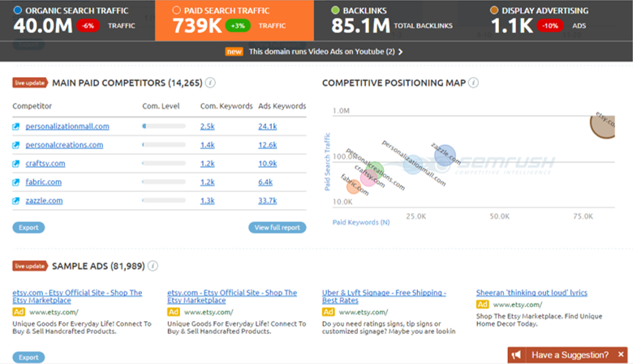
Task: Open zazzle.com competitor link
Action: click(44, 200)
